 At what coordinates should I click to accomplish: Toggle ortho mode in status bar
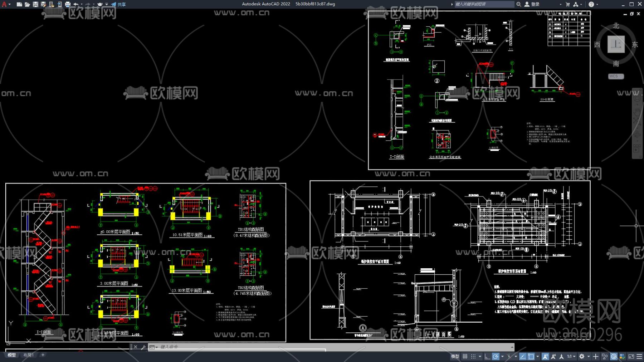[x=487, y=356]
